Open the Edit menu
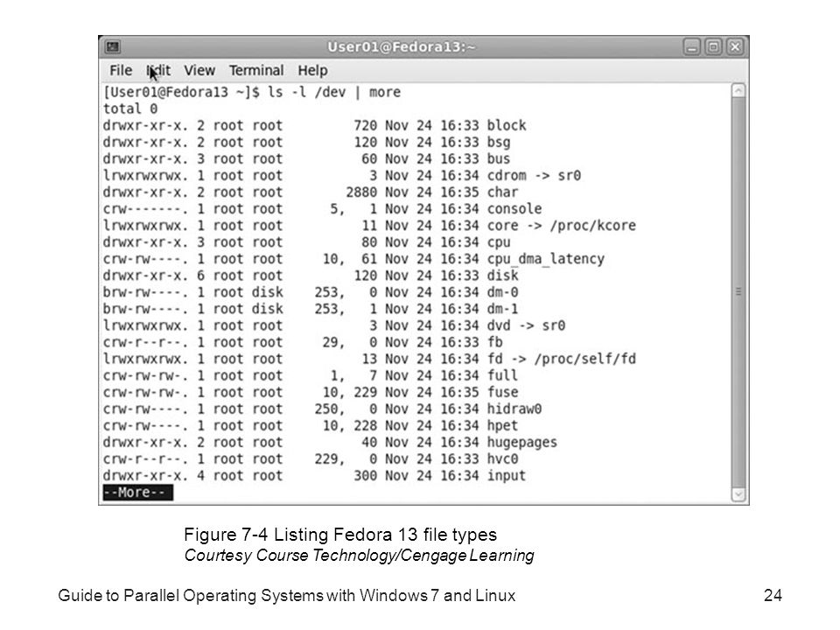840x630 pixels. coord(158,70)
